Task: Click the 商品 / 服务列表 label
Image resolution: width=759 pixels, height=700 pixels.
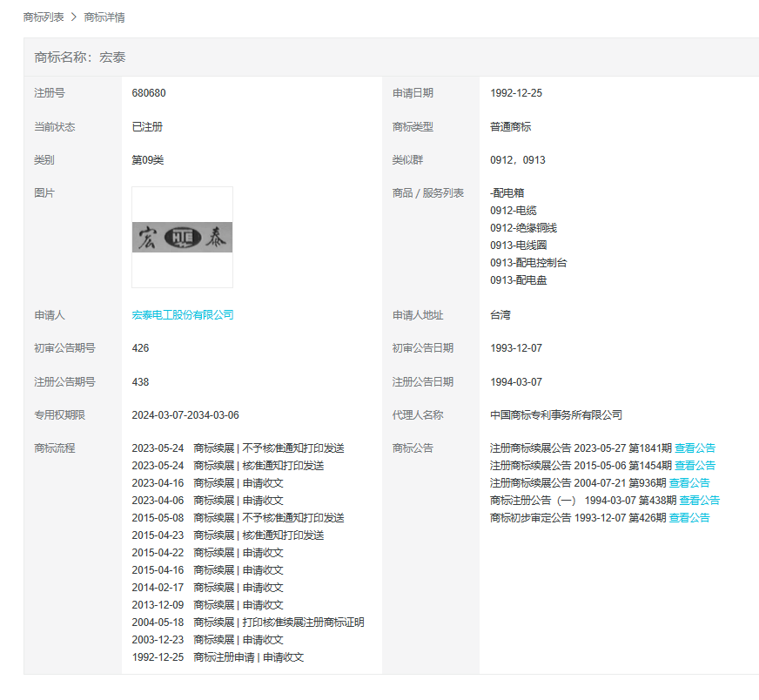Action: pyautogui.click(x=428, y=193)
